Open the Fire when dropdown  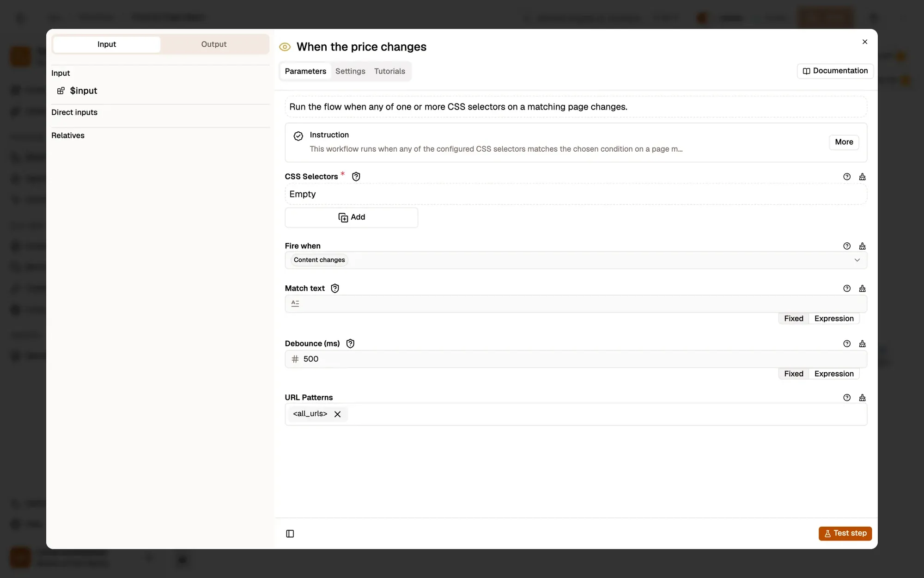click(x=576, y=260)
